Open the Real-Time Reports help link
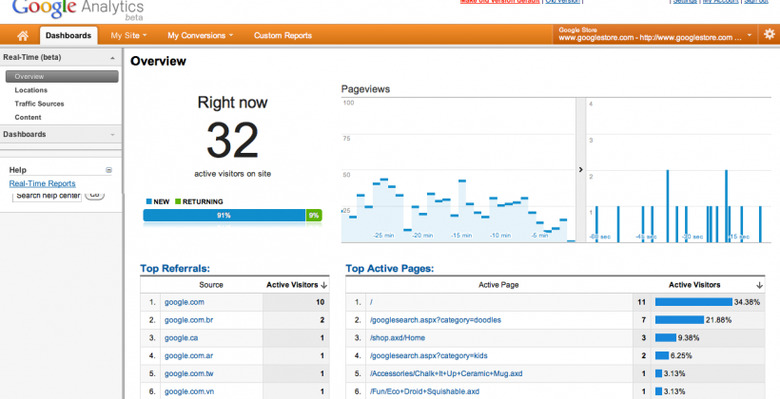780x399 pixels. (42, 184)
